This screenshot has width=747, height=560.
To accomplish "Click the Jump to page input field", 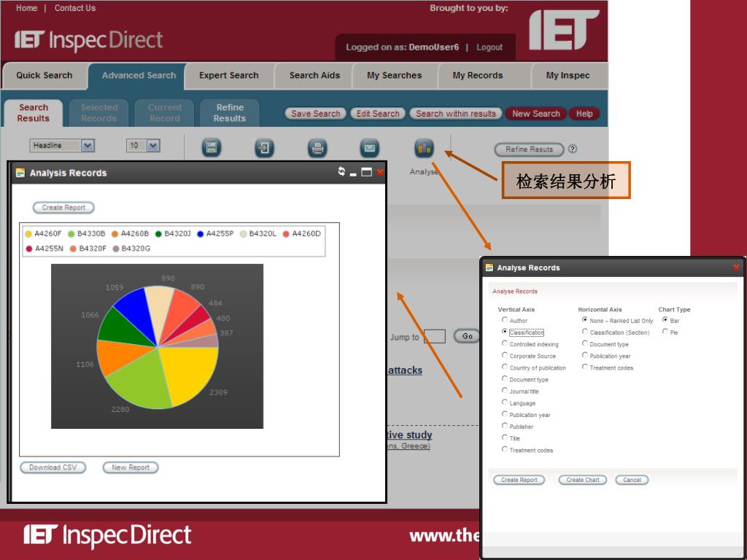I will (435, 336).
